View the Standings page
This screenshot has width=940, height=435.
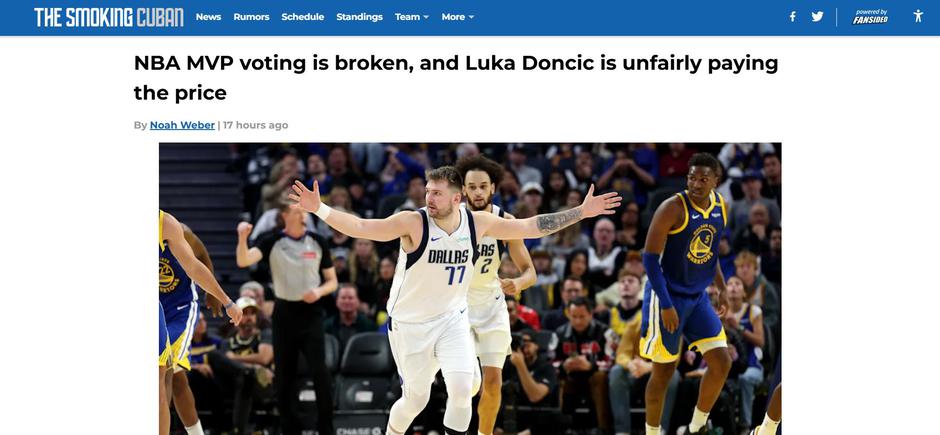pos(359,17)
